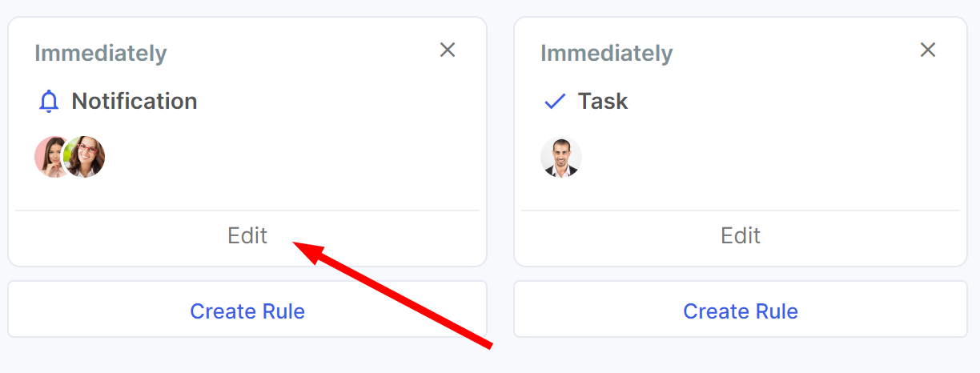Click empty space right of women avatars
The height and width of the screenshot is (373, 980).
(x=288, y=157)
